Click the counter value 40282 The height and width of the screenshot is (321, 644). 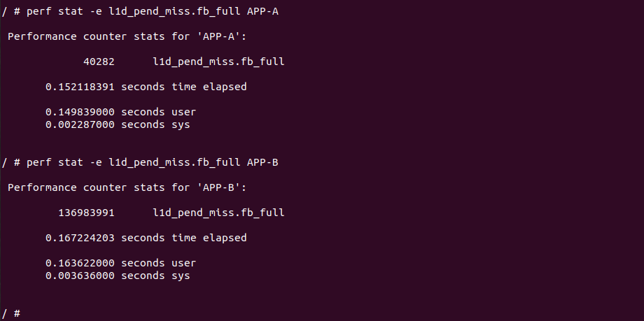[x=98, y=62]
